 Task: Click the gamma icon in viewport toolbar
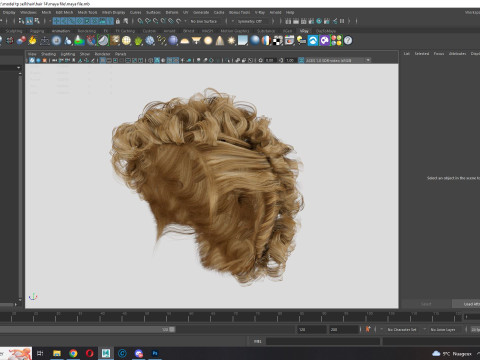pyautogui.click(x=281, y=60)
